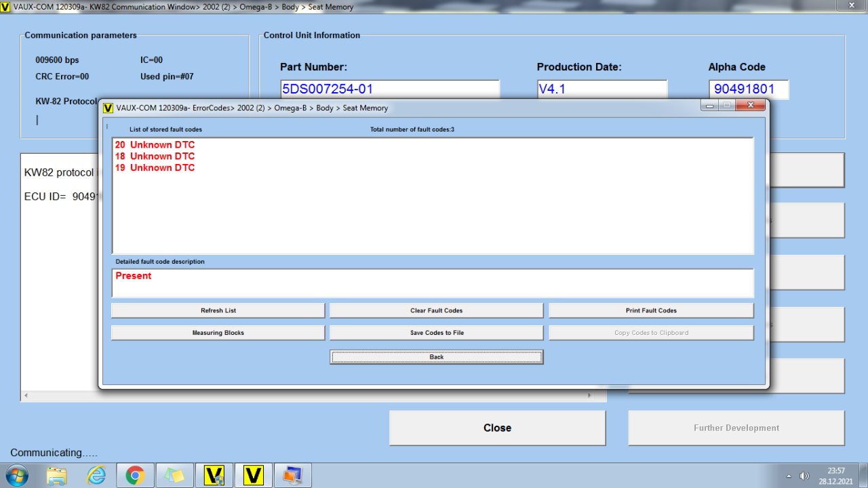
Task: Select fault code 18 Unknown DTC
Action: (155, 157)
